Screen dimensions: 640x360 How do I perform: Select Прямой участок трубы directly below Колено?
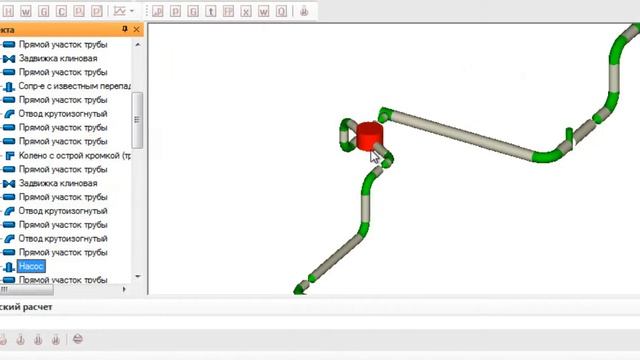tap(63, 169)
